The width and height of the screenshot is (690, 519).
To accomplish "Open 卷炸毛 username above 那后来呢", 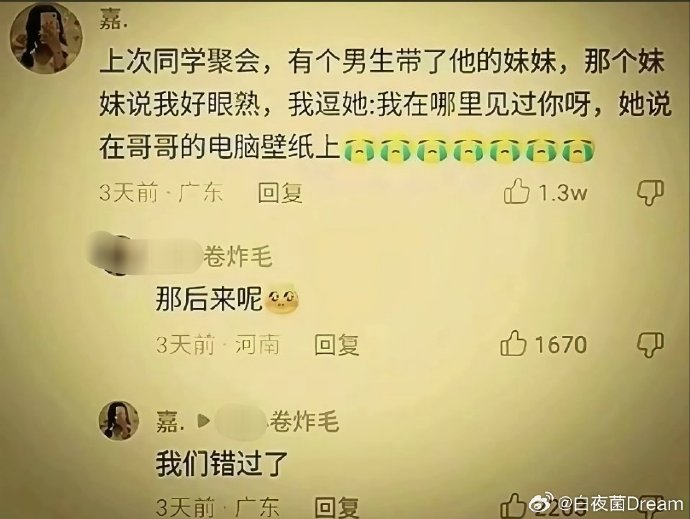I will point(237,257).
